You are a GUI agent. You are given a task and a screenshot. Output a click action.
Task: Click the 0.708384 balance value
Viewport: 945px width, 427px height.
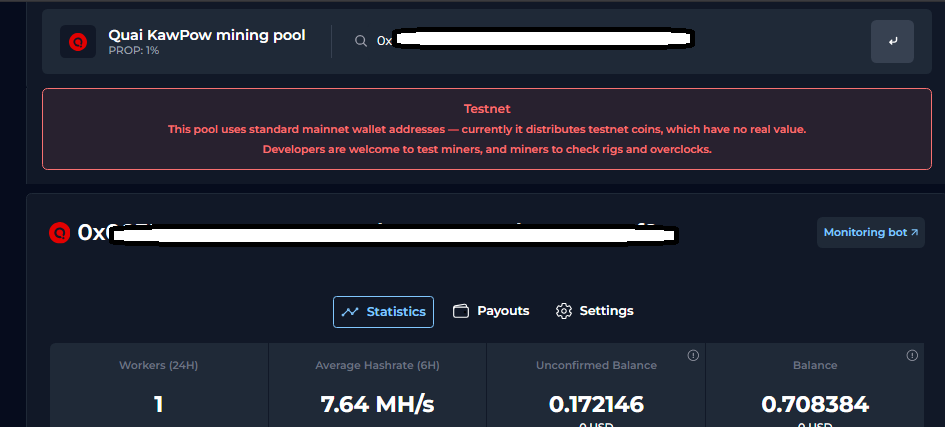click(815, 404)
